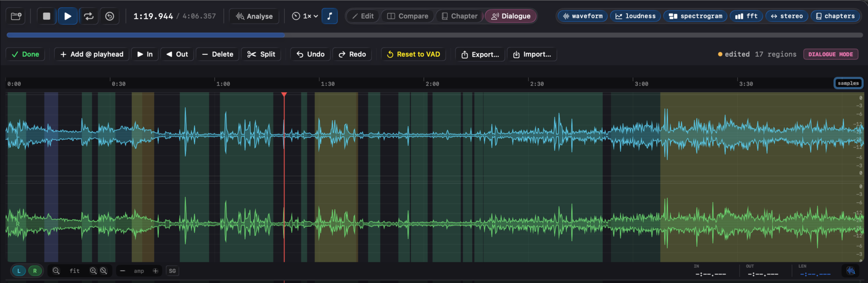Toggle the SG spectrogram button
Image resolution: width=868 pixels, height=283 pixels.
(x=172, y=271)
